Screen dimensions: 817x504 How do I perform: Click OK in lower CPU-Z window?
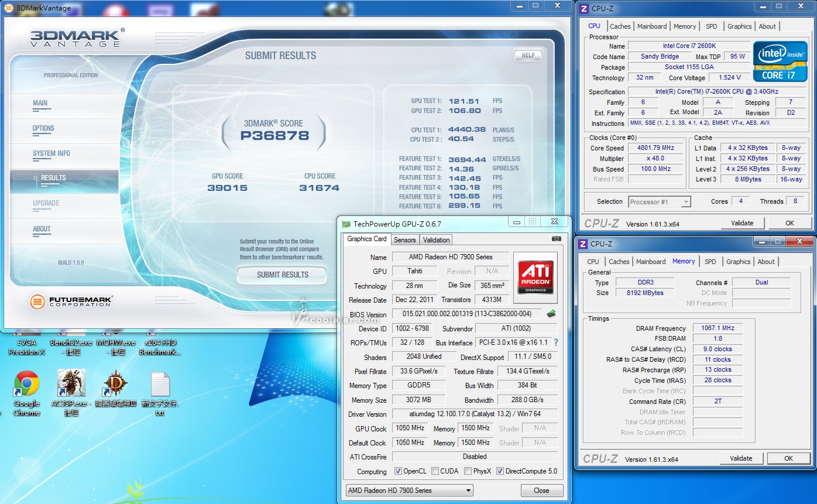[788, 458]
